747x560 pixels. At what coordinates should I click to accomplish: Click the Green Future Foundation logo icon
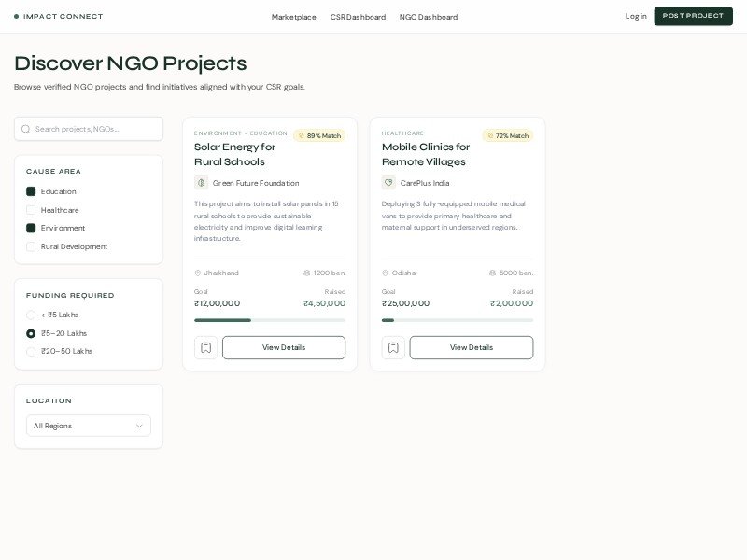point(201,183)
